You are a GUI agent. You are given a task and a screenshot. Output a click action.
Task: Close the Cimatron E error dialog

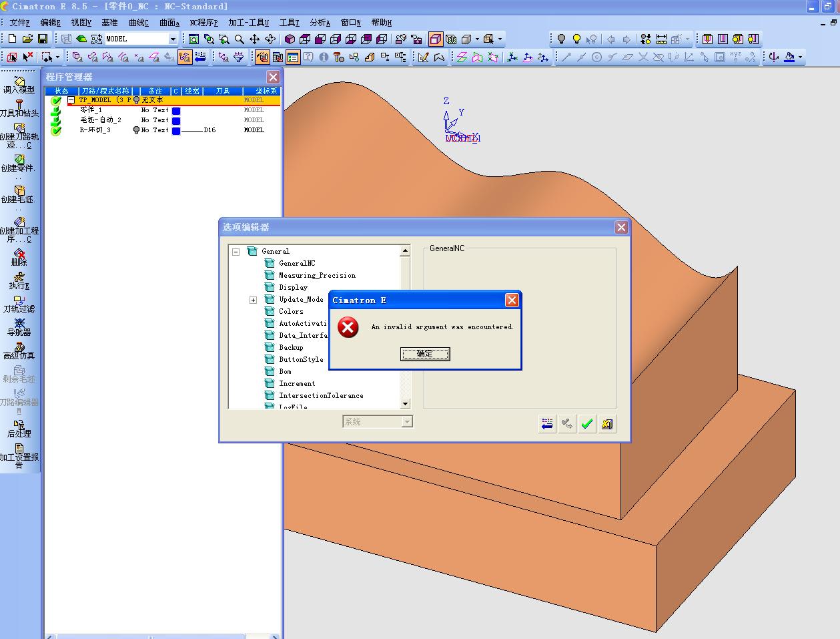(512, 300)
